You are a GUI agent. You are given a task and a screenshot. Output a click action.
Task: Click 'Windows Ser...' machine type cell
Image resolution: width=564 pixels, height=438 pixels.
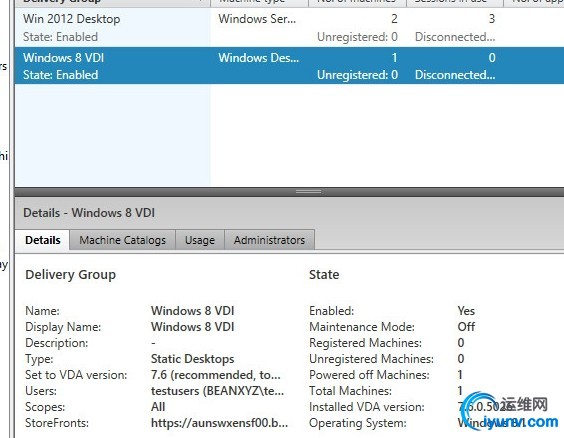[x=257, y=19]
